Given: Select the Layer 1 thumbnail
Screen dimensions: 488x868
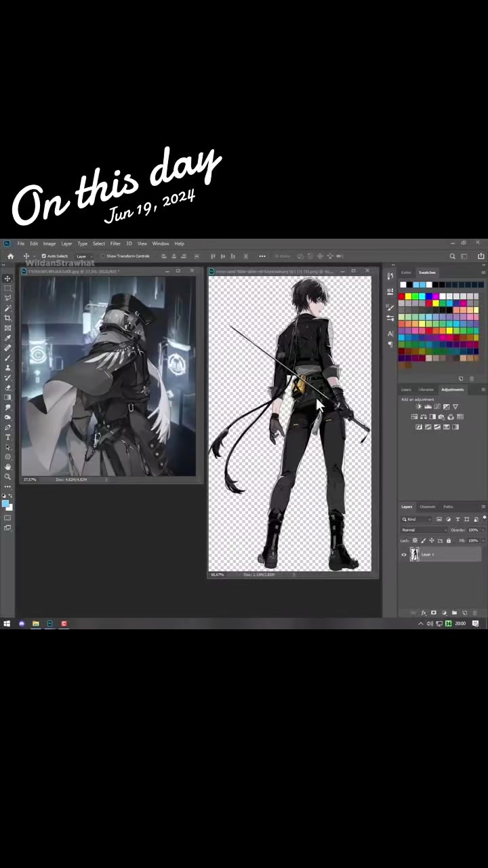Looking at the screenshot, I should coord(414,555).
